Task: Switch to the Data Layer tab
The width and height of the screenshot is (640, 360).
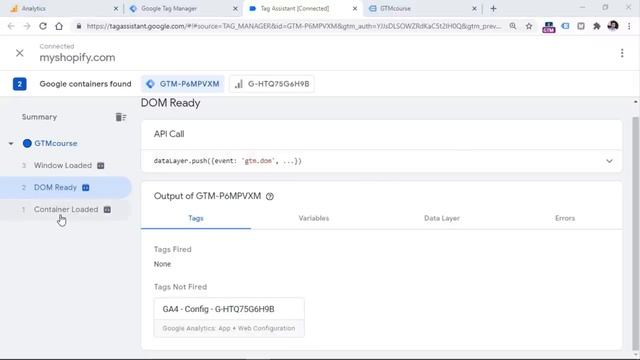Action: pyautogui.click(x=442, y=218)
